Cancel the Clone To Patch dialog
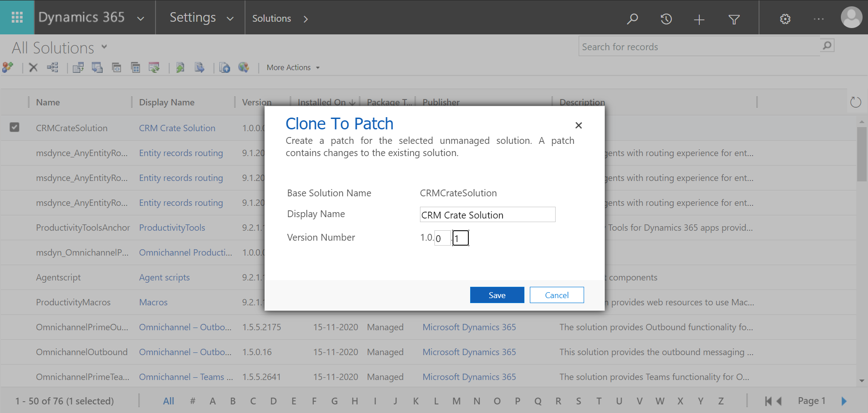This screenshot has width=868, height=413. point(557,294)
